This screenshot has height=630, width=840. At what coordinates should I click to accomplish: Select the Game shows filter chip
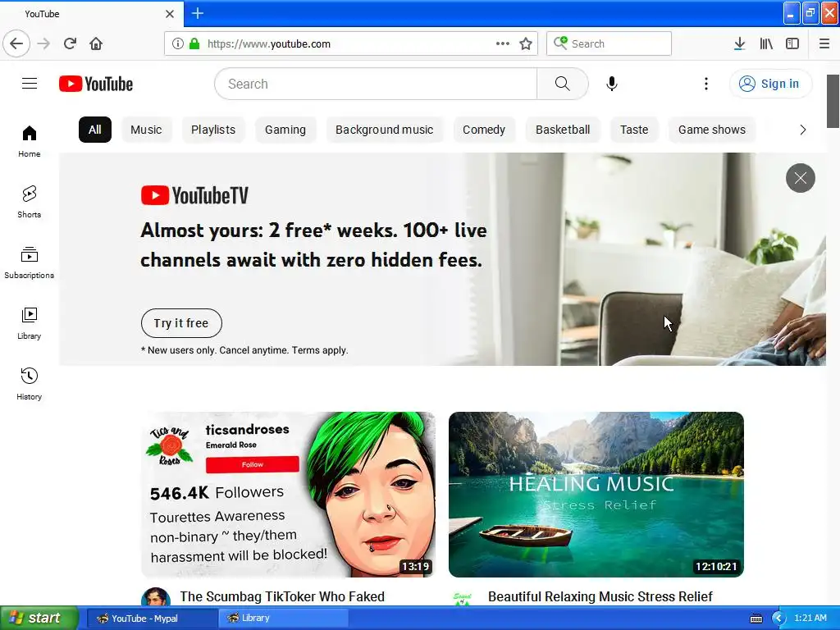click(x=712, y=130)
